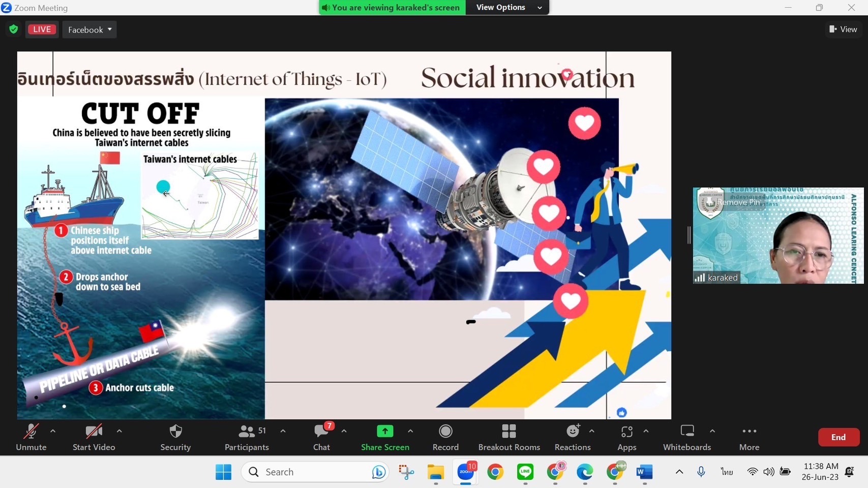Viewport: 868px width, 488px height.
Task: Open the Participants panel
Action: pyautogui.click(x=247, y=437)
